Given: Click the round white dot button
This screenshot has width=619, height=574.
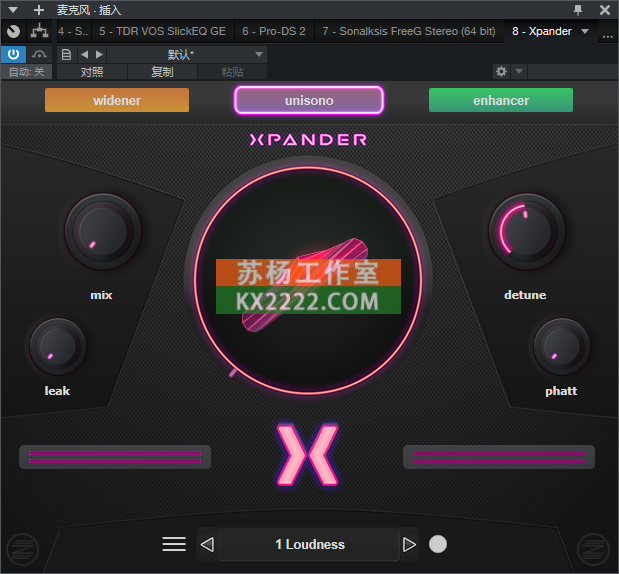Looking at the screenshot, I should (x=438, y=544).
